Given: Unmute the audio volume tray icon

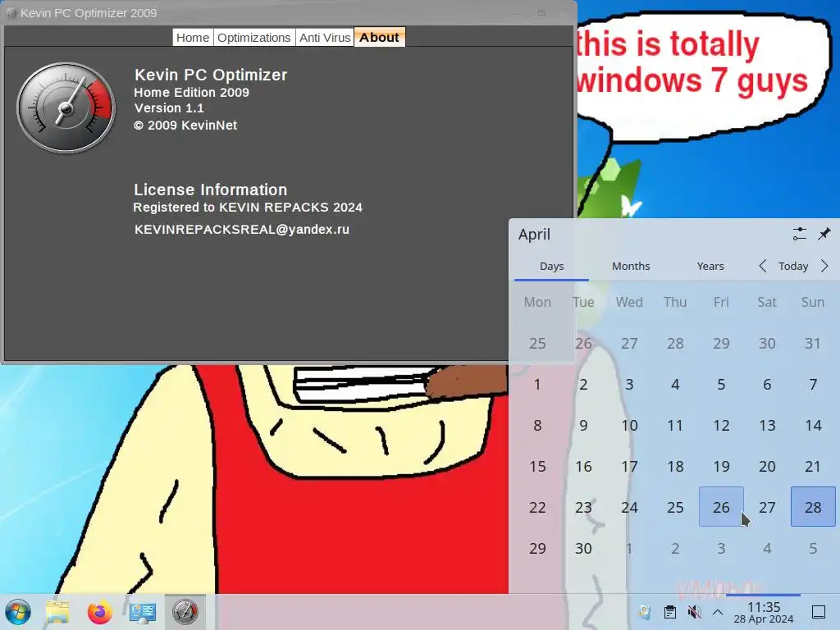Looking at the screenshot, I should point(694,612).
